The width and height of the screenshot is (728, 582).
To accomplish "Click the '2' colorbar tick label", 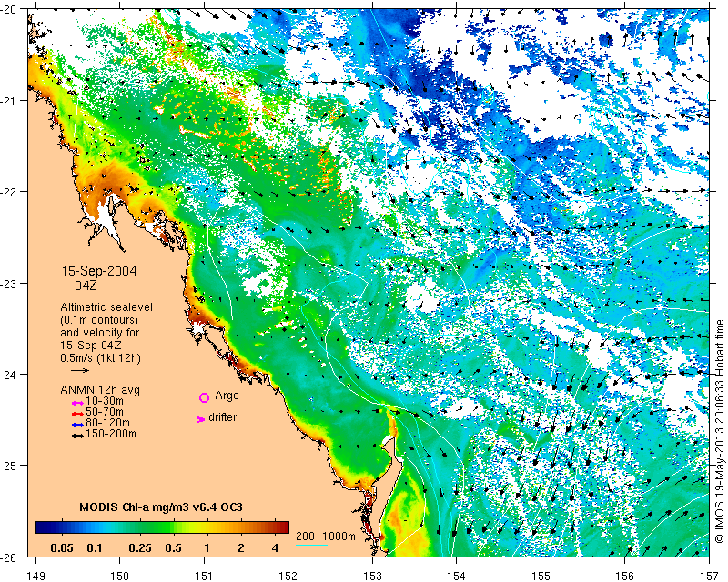I will point(240,548).
